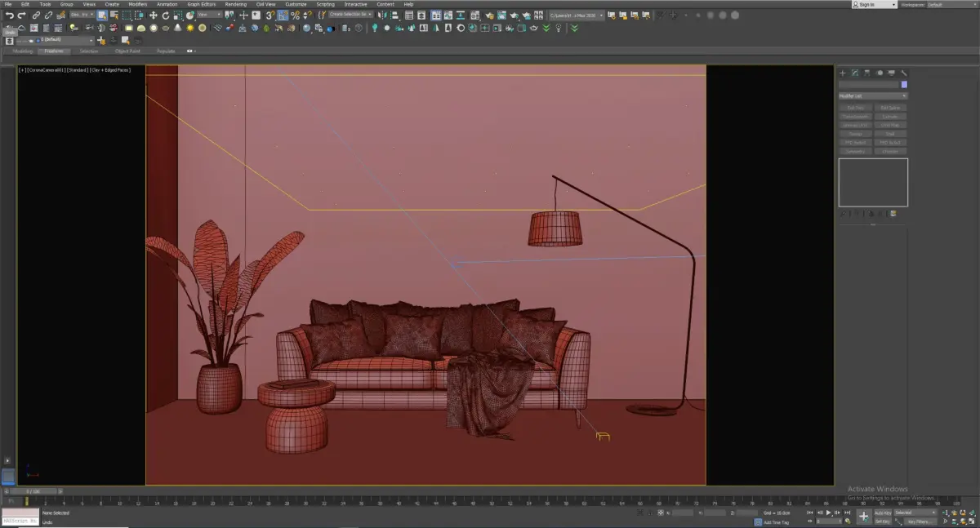Viewport: 980px width, 528px height.
Task: Toggle Auto Key animation mode
Action: [883, 512]
